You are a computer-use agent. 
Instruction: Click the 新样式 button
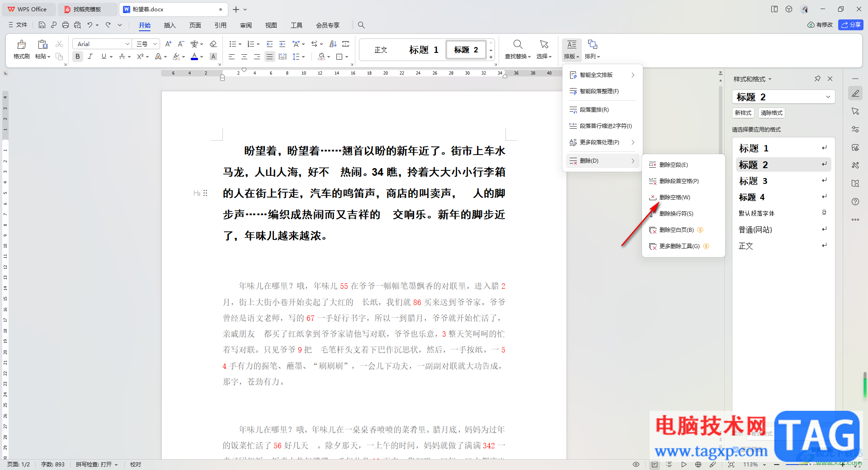coord(743,113)
